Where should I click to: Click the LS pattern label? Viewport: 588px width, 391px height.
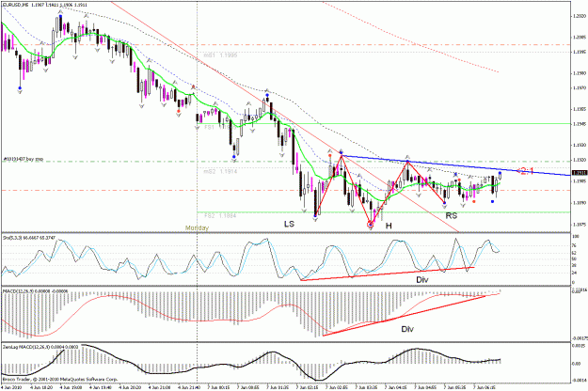point(289,224)
